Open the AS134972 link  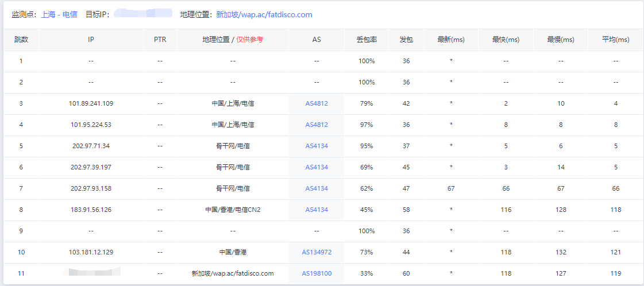click(x=317, y=252)
